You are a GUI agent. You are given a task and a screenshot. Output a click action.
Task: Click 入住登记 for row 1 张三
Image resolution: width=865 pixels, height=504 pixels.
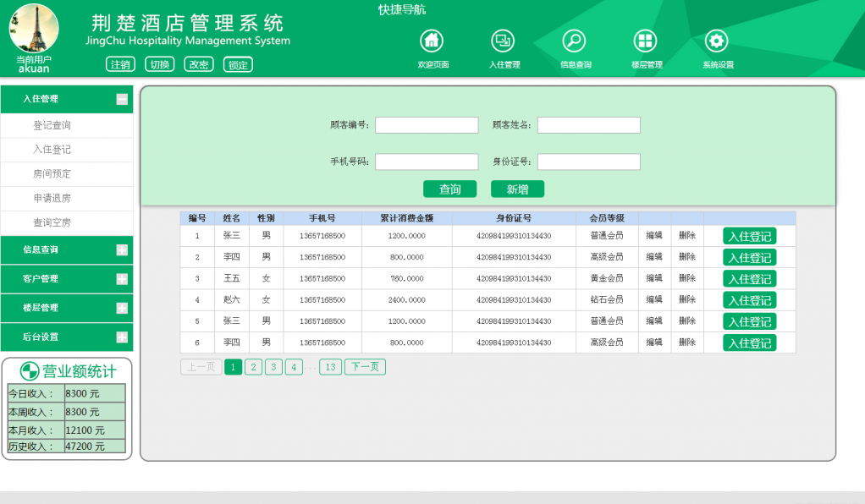click(750, 236)
